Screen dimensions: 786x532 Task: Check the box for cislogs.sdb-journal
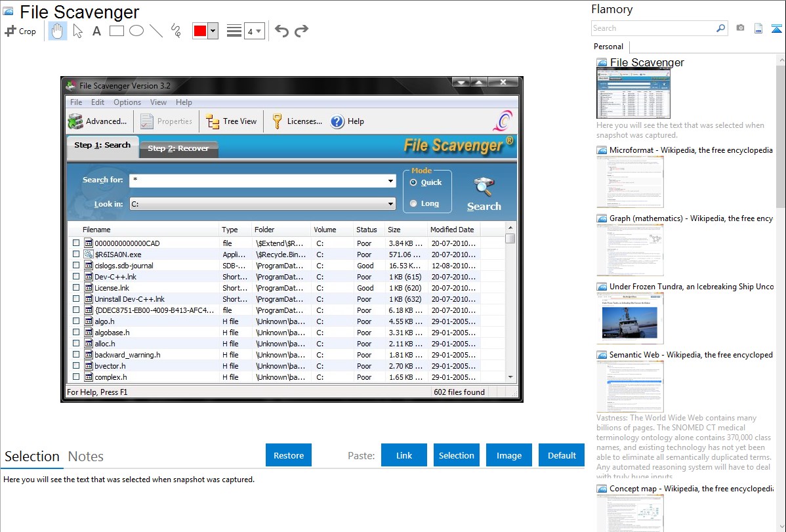[x=76, y=265]
